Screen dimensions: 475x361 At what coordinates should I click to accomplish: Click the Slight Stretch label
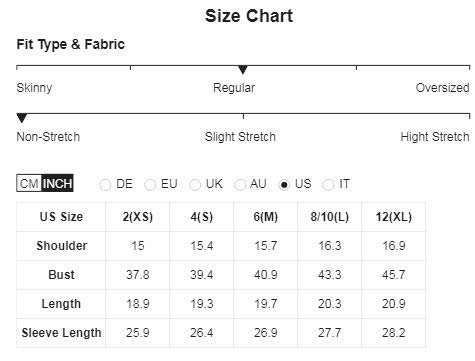[240, 137]
